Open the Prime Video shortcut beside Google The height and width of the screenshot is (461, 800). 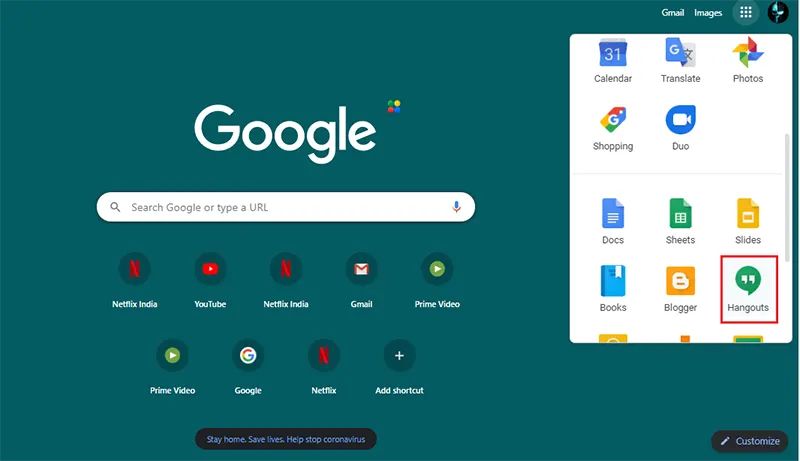click(x=172, y=367)
